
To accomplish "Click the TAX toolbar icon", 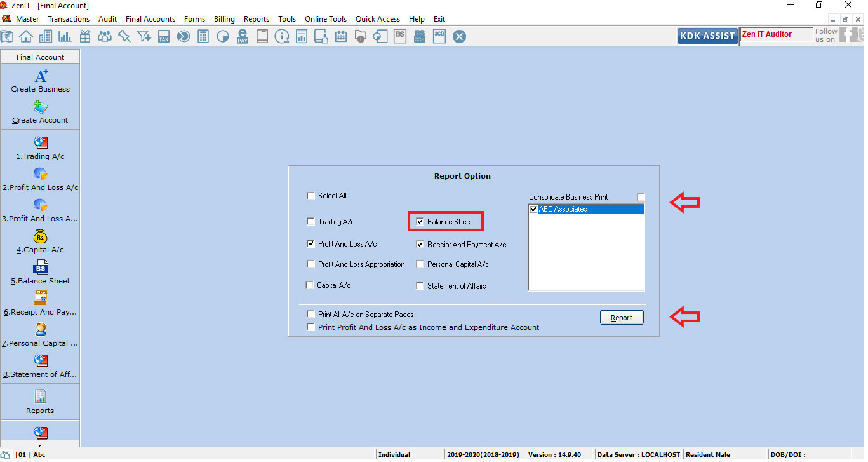I will pyautogui.click(x=164, y=36).
